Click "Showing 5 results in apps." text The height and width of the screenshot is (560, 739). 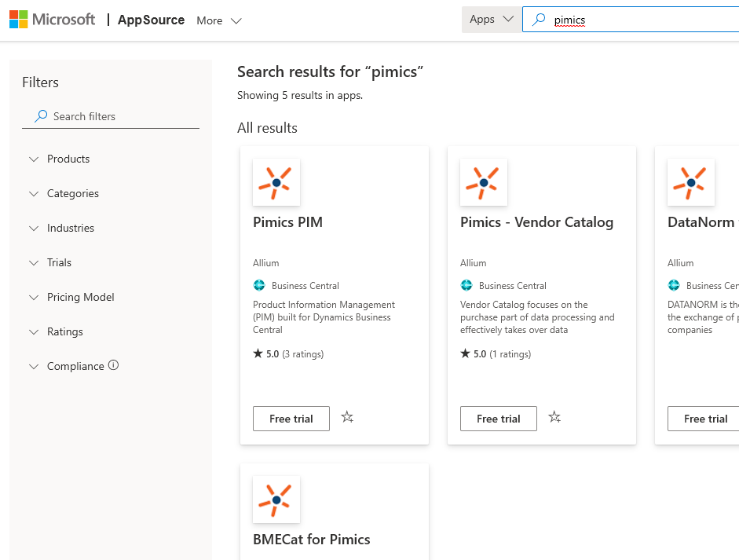300,95
